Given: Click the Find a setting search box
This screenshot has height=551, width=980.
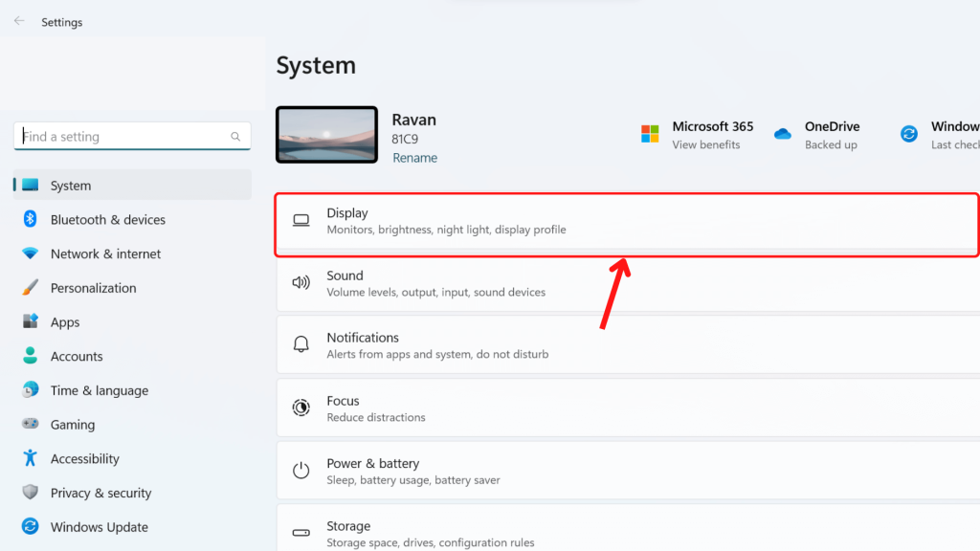Looking at the screenshot, I should point(132,136).
